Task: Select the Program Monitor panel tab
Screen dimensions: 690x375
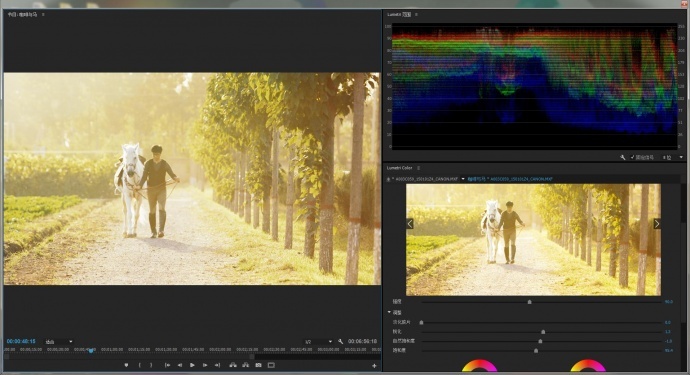Action: pyautogui.click(x=22, y=15)
